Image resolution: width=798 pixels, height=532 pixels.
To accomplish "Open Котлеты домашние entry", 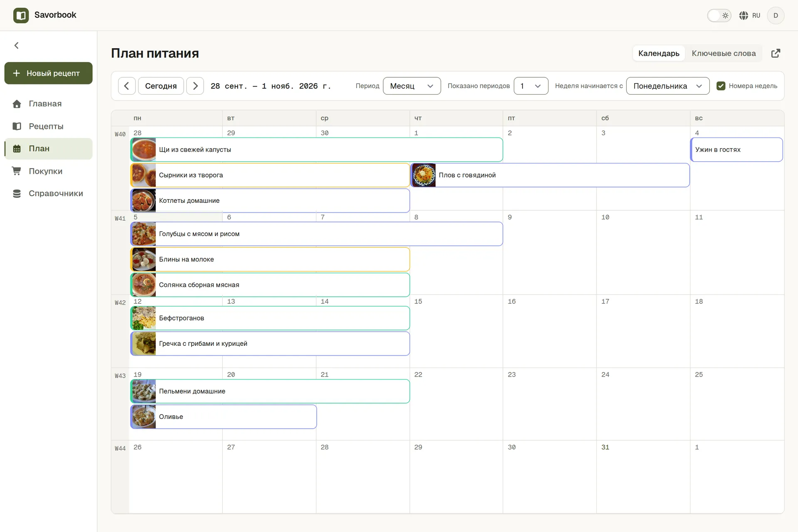I will coord(270,200).
